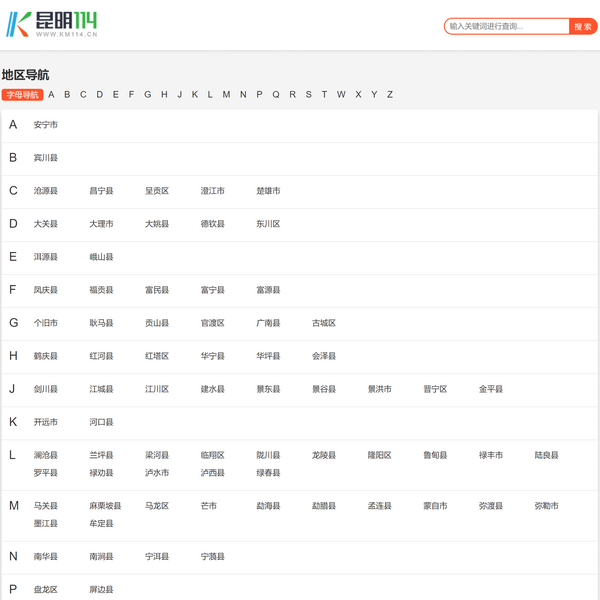This screenshot has height=600, width=600.
Task: Click the keyword search input field
Action: click(507, 27)
